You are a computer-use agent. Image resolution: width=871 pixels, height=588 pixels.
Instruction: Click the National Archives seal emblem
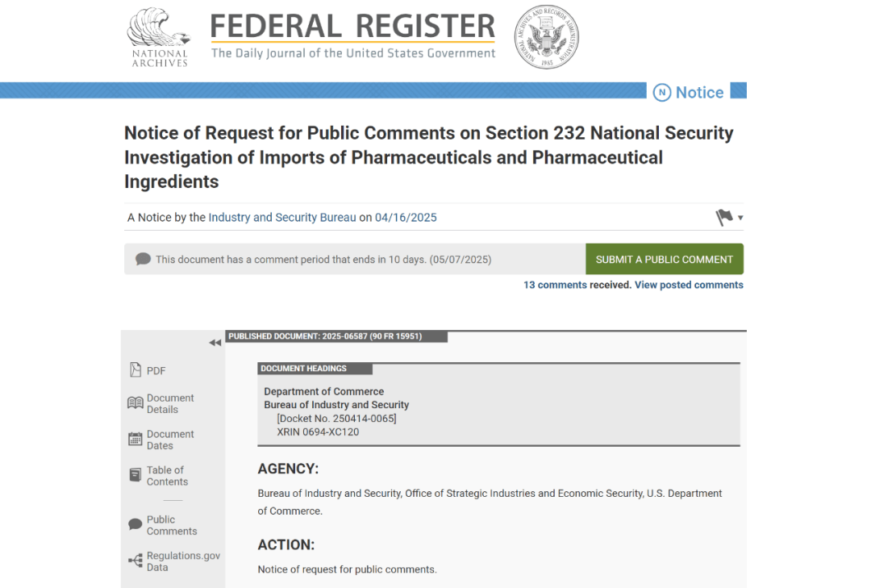(x=546, y=37)
